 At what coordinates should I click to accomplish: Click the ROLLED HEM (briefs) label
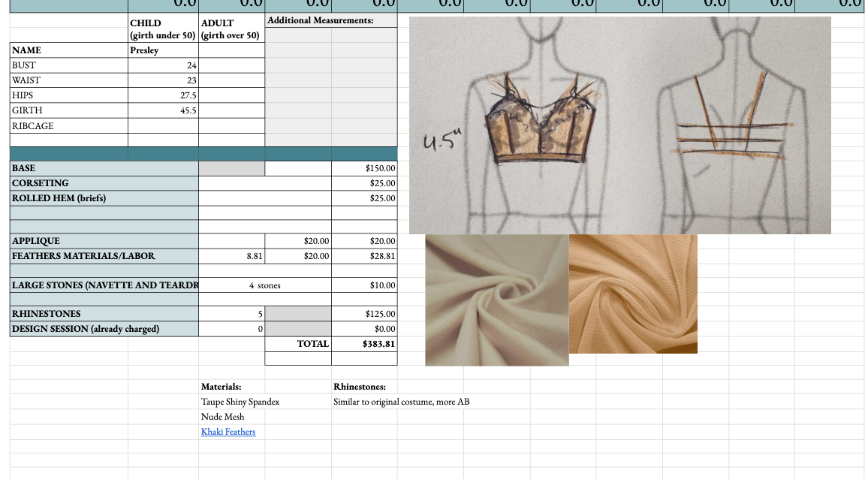click(104, 198)
